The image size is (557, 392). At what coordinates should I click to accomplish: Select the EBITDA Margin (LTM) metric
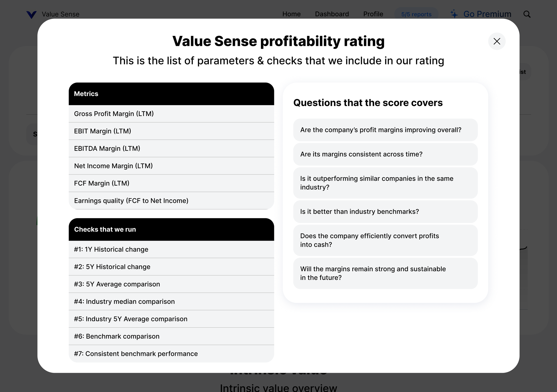click(x=171, y=148)
